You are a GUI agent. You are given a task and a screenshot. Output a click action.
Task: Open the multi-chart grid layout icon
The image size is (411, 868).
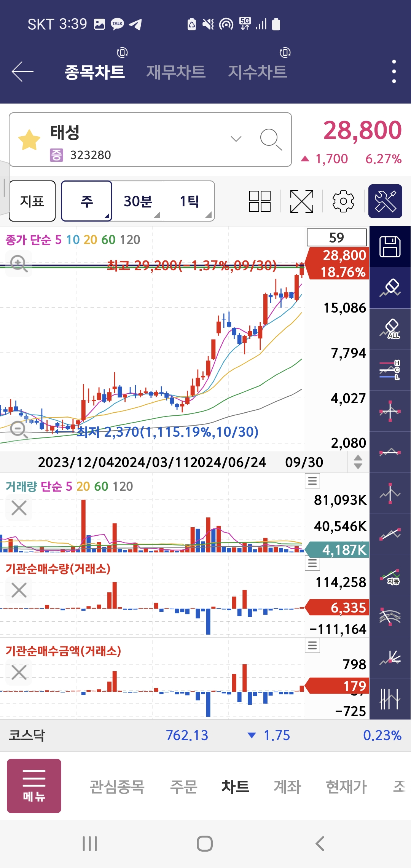point(260,201)
